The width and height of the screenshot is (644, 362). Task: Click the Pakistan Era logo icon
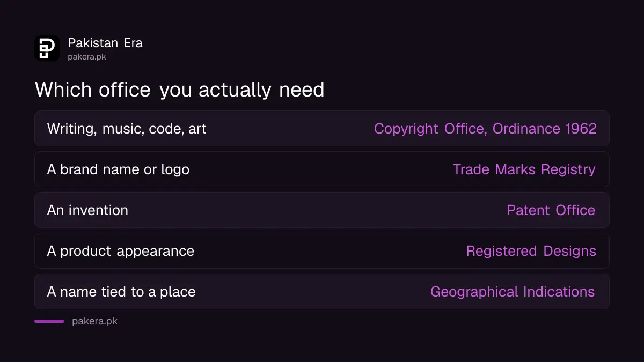[x=47, y=48]
